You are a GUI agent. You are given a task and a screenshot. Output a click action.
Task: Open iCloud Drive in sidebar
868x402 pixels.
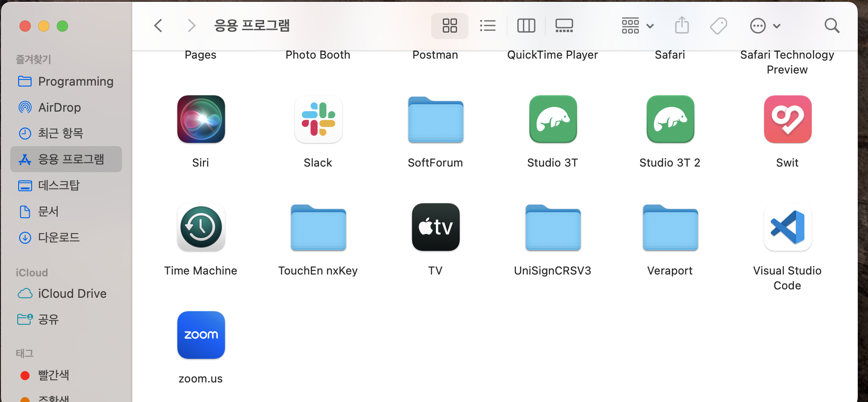[66, 294]
